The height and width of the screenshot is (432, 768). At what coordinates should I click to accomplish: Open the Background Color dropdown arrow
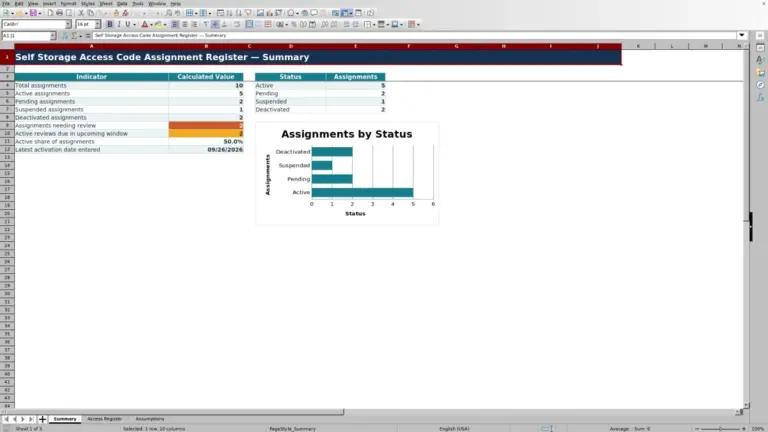pyautogui.click(x=165, y=24)
